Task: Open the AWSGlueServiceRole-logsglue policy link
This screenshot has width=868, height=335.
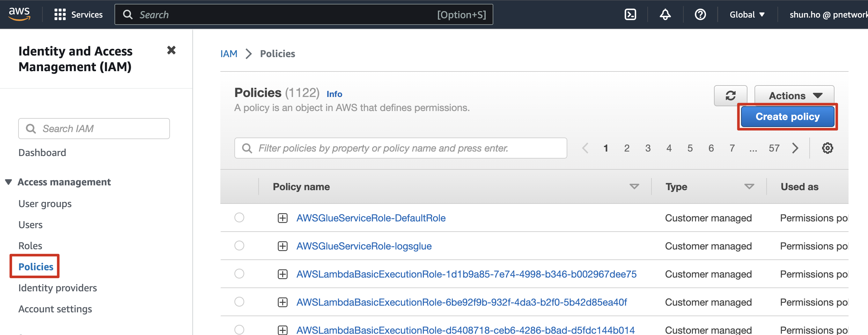Action: pyautogui.click(x=364, y=246)
